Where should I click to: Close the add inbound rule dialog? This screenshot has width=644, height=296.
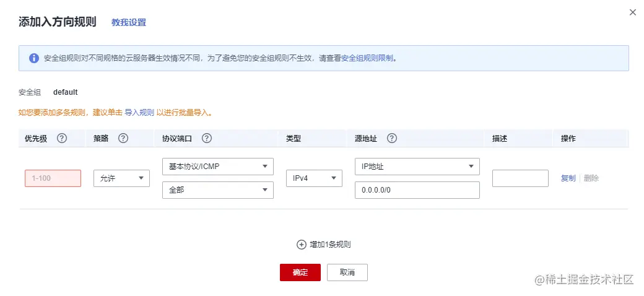pos(633,12)
